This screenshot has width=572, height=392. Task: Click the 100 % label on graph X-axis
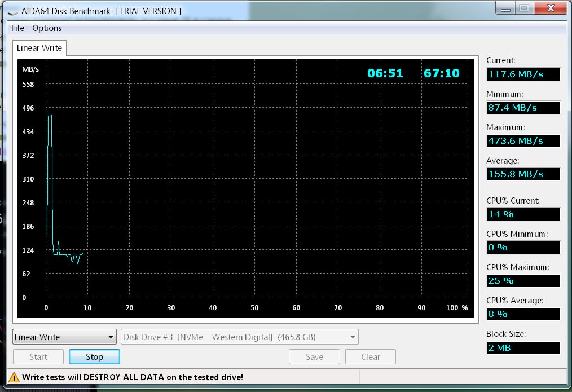pyautogui.click(x=457, y=308)
